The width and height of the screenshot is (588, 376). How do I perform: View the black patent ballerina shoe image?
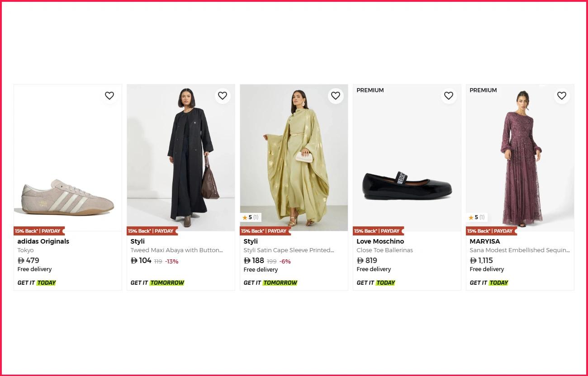point(407,185)
